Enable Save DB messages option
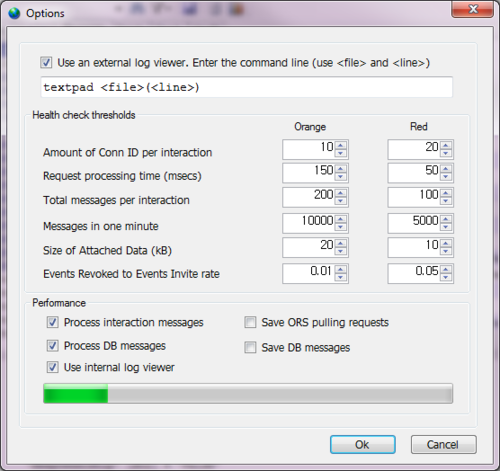Screen dimensions: 500x471 (250, 347)
